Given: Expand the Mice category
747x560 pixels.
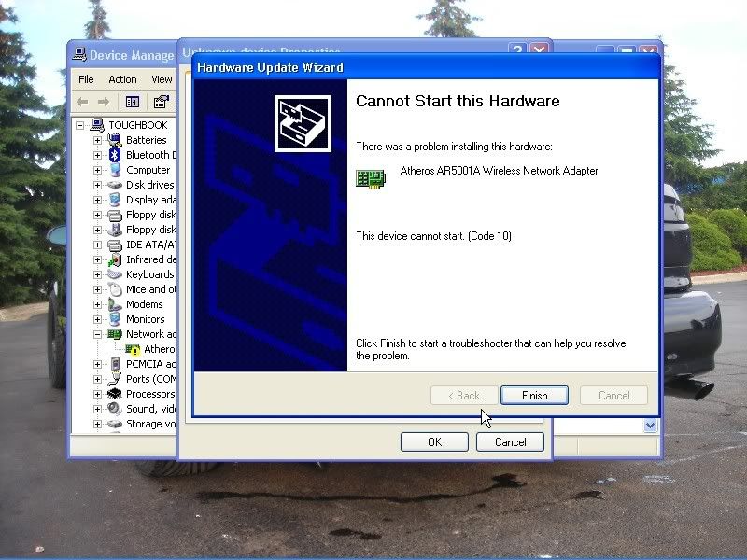Looking at the screenshot, I should click(x=97, y=289).
